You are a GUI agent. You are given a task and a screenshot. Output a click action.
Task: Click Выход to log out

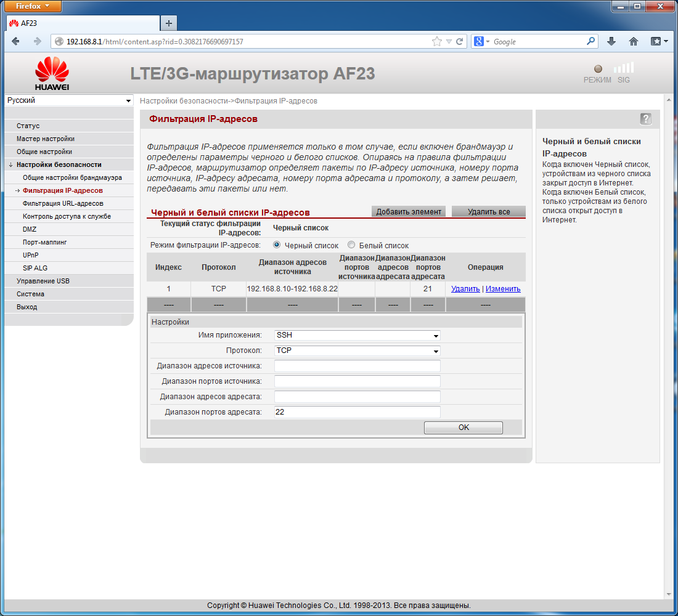27,307
